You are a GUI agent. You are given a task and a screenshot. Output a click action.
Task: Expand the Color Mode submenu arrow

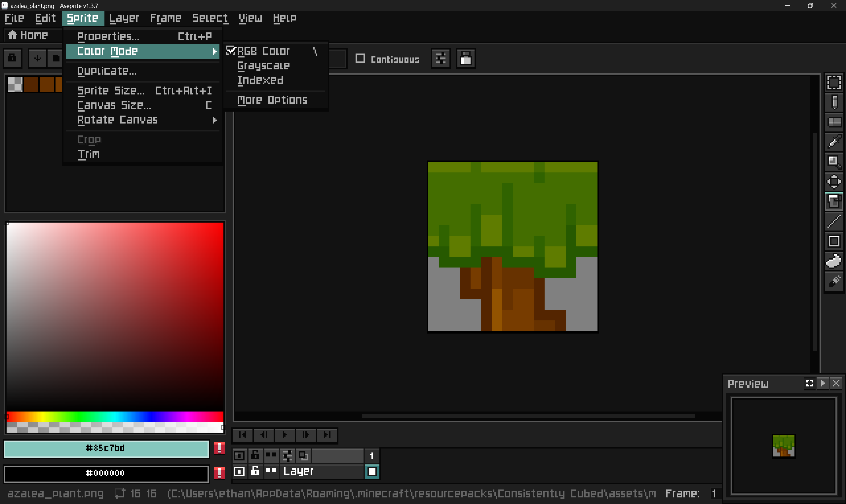[x=214, y=51]
